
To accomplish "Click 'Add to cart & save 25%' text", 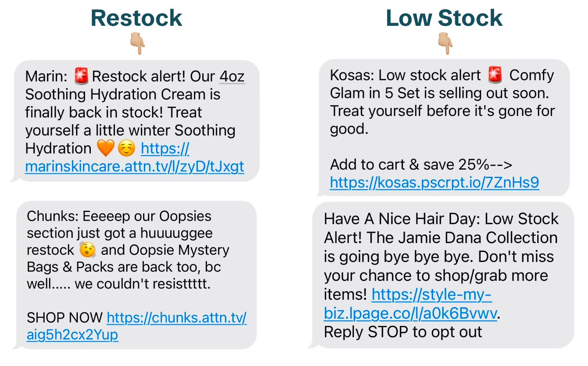I will tap(409, 165).
